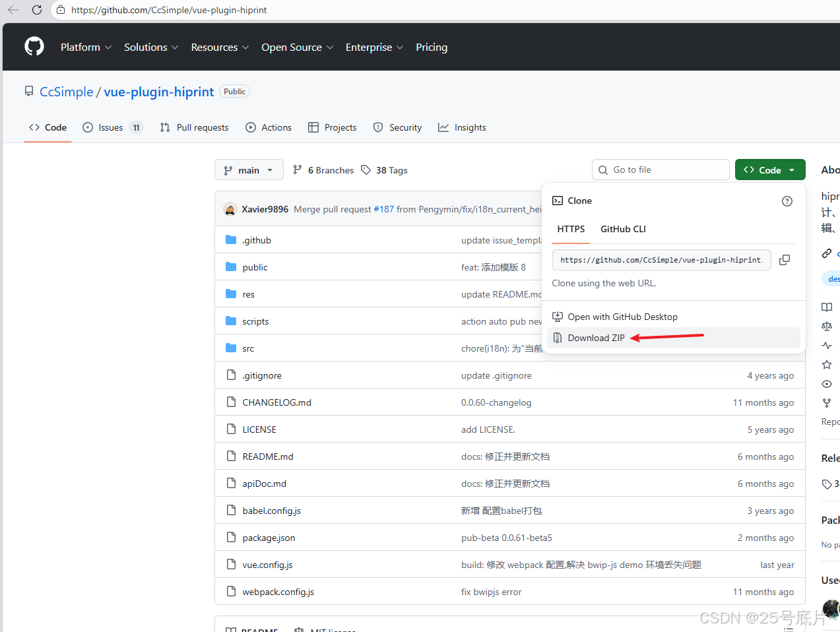Copy clone URL to clipboard
This screenshot has width=840, height=632.
[x=785, y=260]
